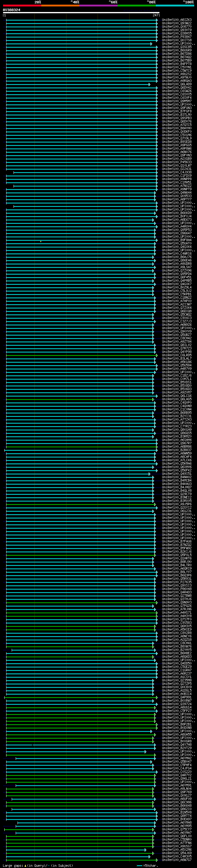The width and height of the screenshot is (197, 868).
Task: Click hit label UniRef100_Q6DIQ8
Action: point(176,311)
